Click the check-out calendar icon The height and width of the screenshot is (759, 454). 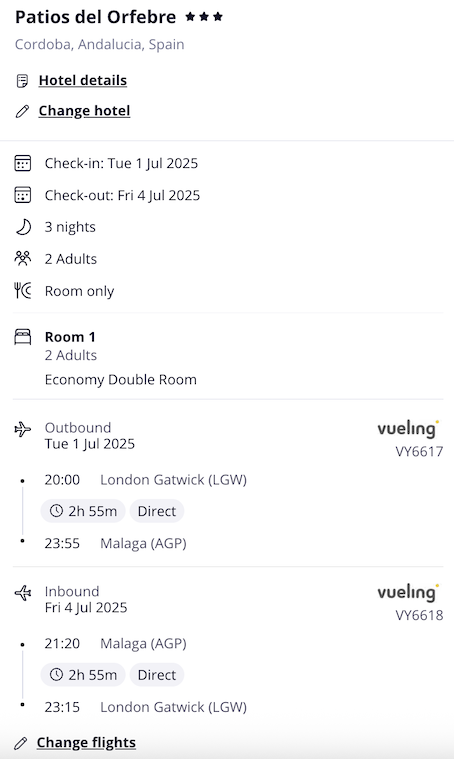(x=23, y=195)
